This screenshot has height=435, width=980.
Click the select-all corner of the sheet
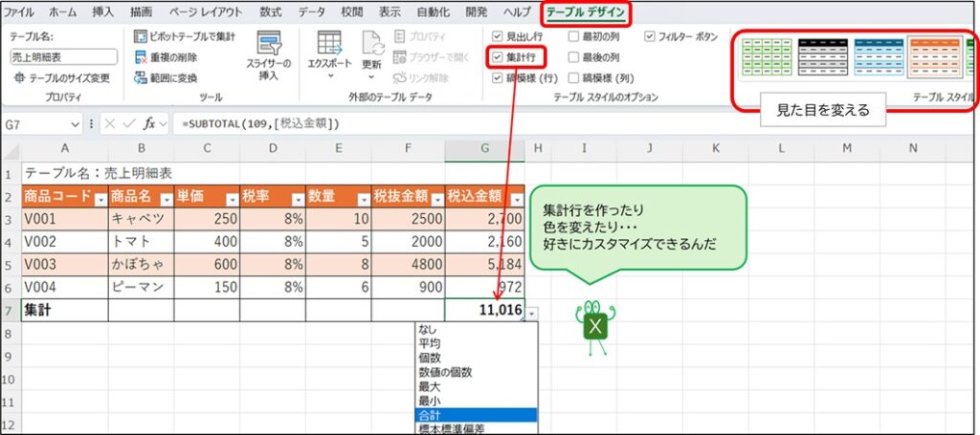click(x=10, y=149)
